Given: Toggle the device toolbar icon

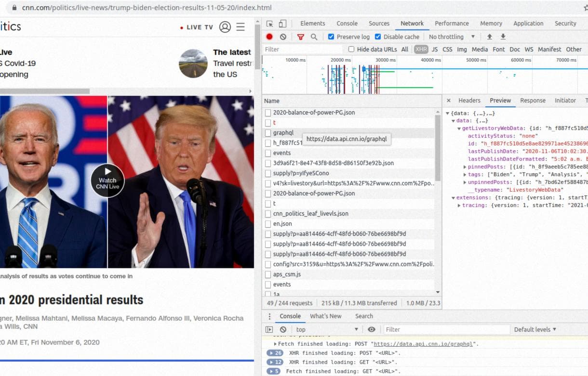Looking at the screenshot, I should 282,24.
